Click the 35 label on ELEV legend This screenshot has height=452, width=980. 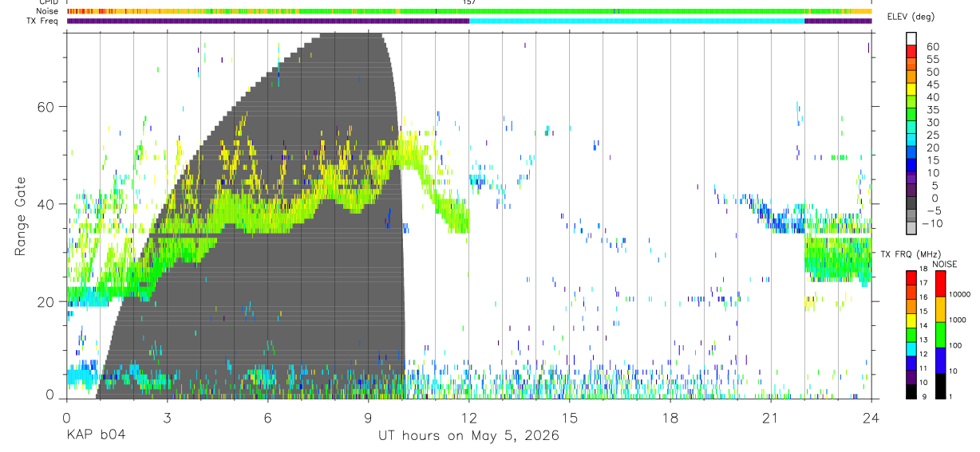(x=931, y=109)
